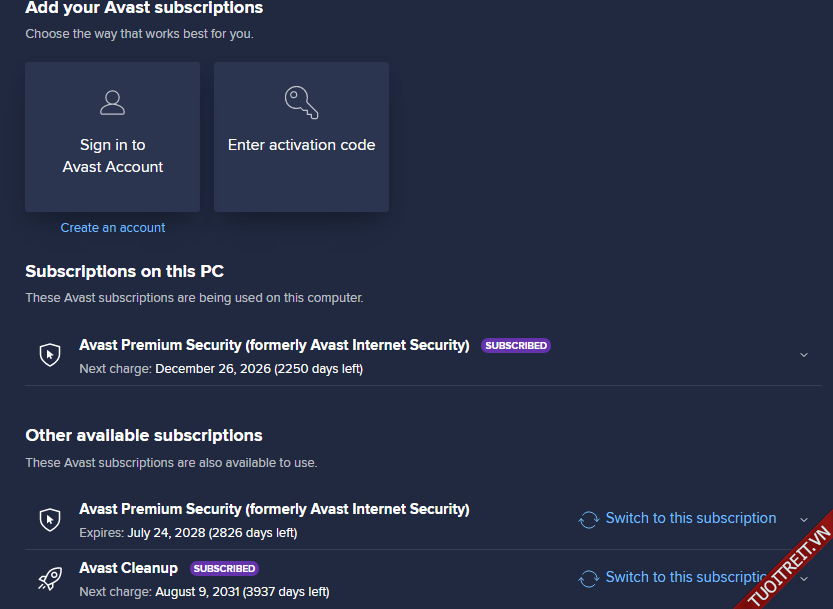The height and width of the screenshot is (609, 833).
Task: Click the rocket icon for Avast Cleanup
Action: pos(50,578)
